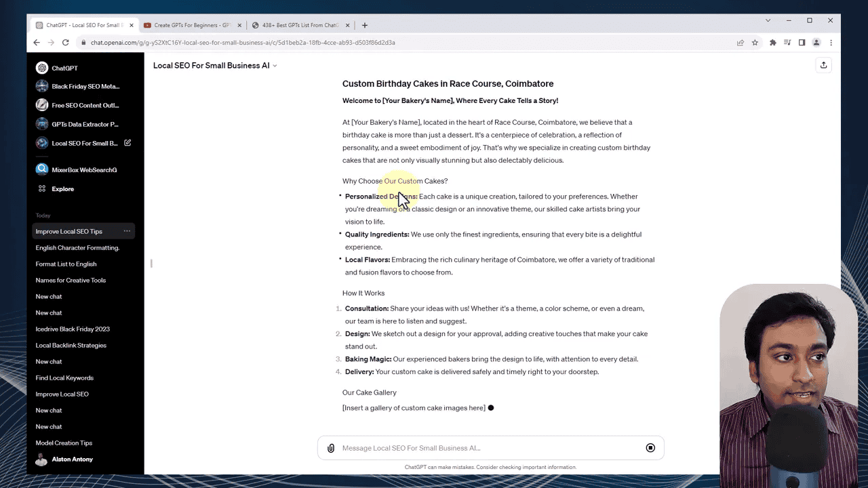Click the share/export icon above the conversation

pyautogui.click(x=823, y=65)
